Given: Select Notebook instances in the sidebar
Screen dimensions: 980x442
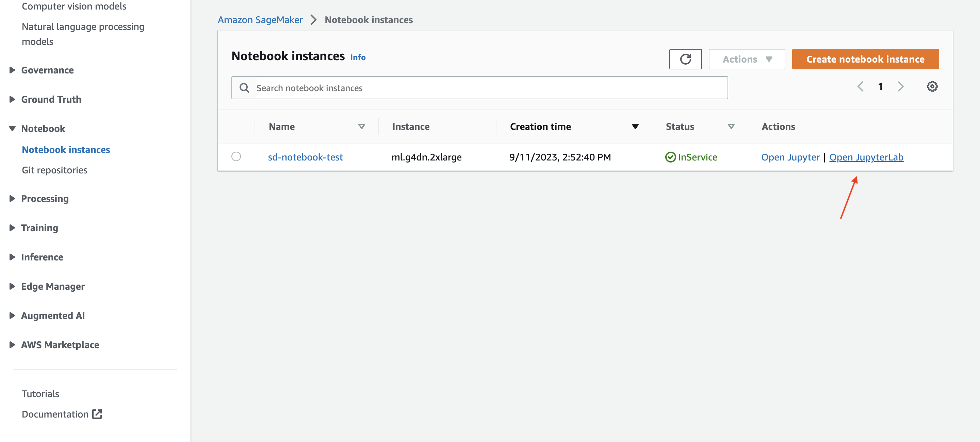Looking at the screenshot, I should tap(66, 150).
